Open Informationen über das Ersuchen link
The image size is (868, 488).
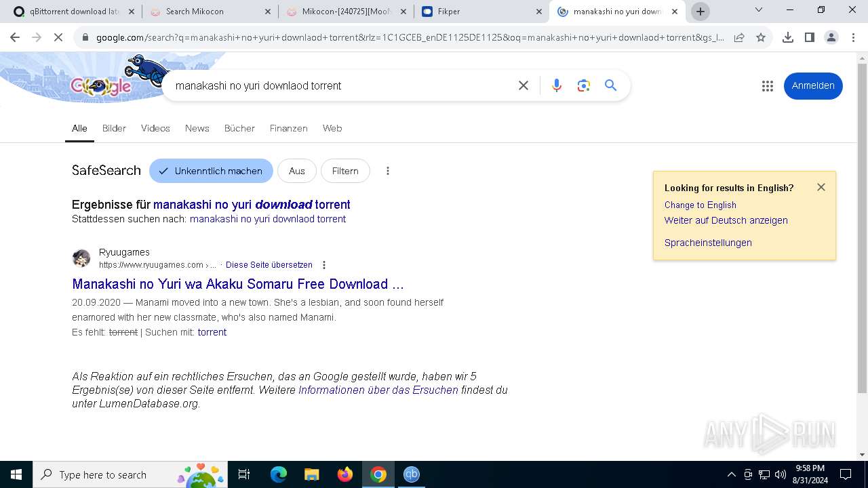[378, 390]
